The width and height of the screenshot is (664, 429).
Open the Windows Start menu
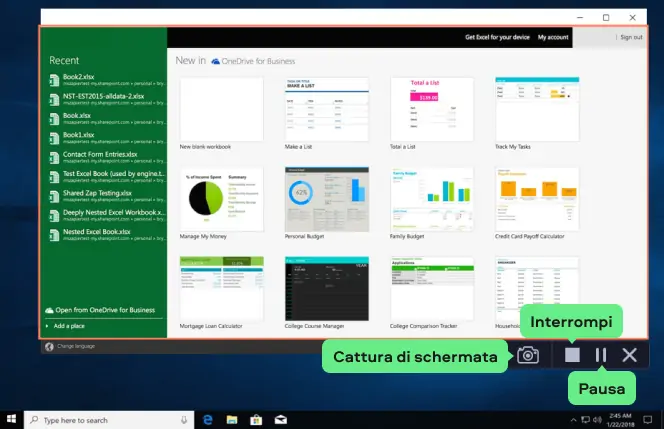11,419
